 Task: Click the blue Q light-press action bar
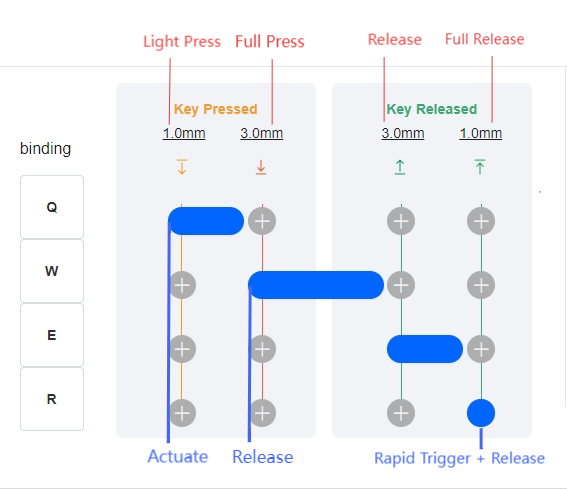pos(206,221)
